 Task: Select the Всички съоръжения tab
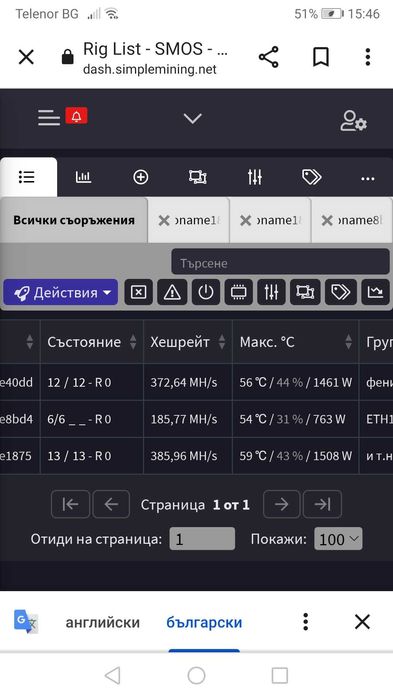tap(74, 220)
